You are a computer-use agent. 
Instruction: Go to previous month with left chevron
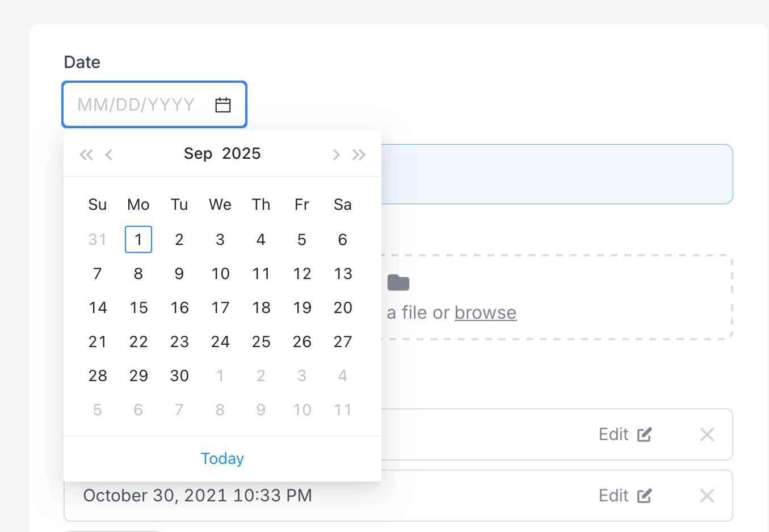109,155
